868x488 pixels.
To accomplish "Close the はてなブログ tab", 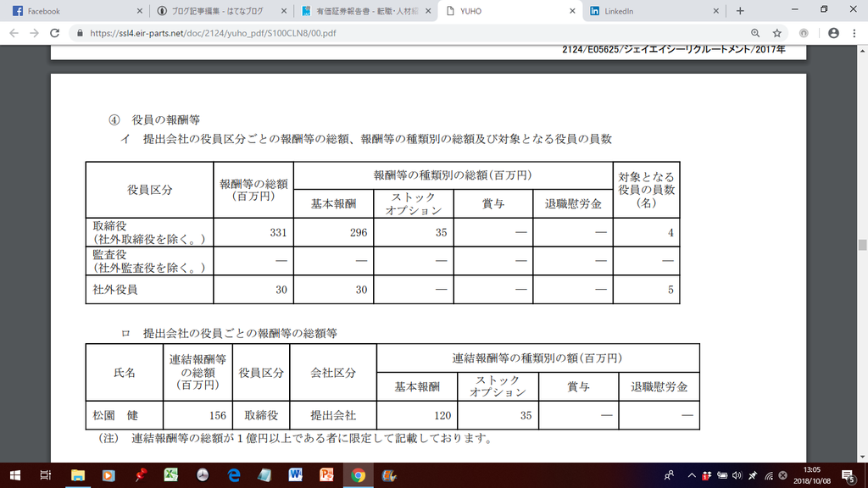I will (x=284, y=11).
